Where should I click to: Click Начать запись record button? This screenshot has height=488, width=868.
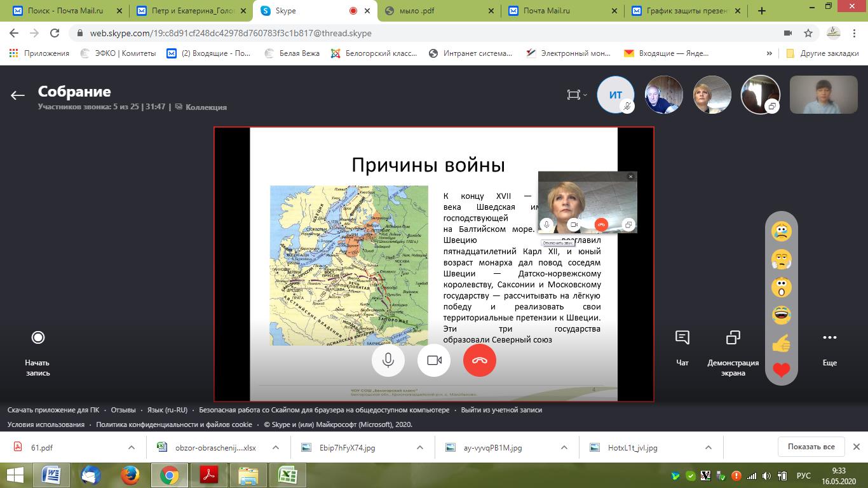38,338
